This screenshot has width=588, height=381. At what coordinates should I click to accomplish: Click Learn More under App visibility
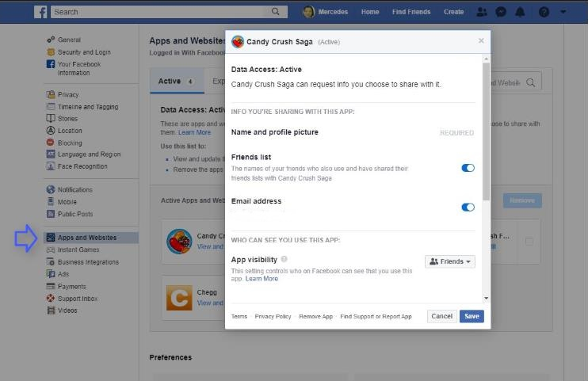[262, 279]
